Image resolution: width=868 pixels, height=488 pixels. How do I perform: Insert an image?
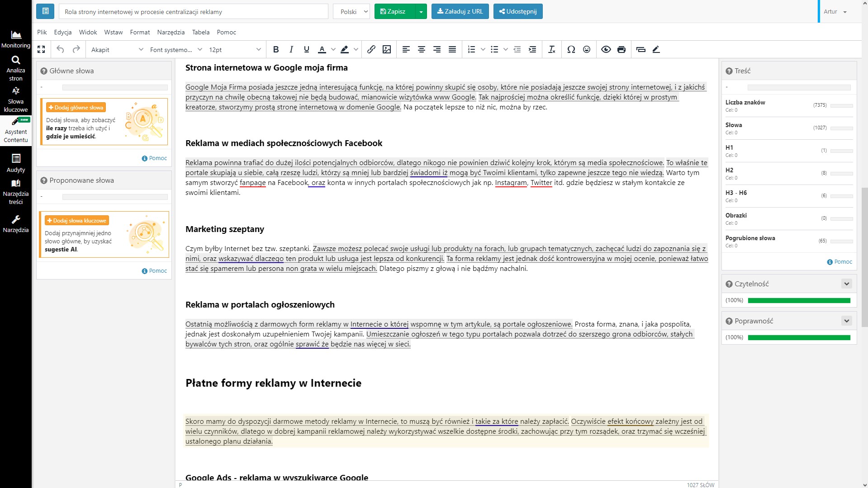click(387, 49)
